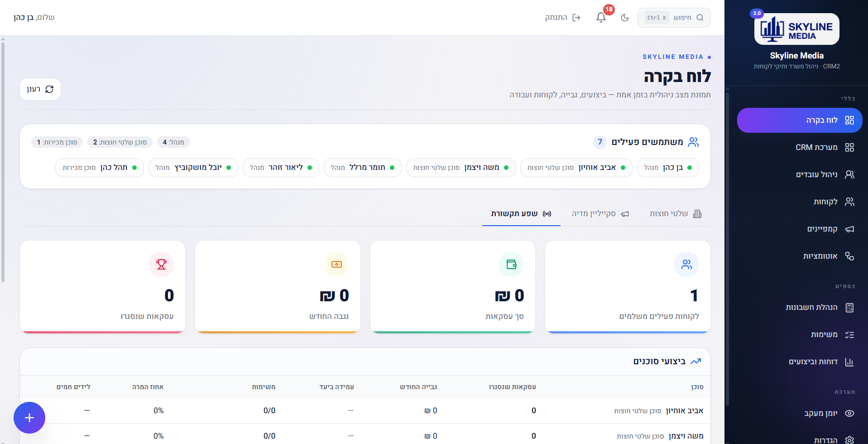Switch to the שפע תקשורת tab
Image resolution: width=868 pixels, height=444 pixels.
[x=521, y=214]
